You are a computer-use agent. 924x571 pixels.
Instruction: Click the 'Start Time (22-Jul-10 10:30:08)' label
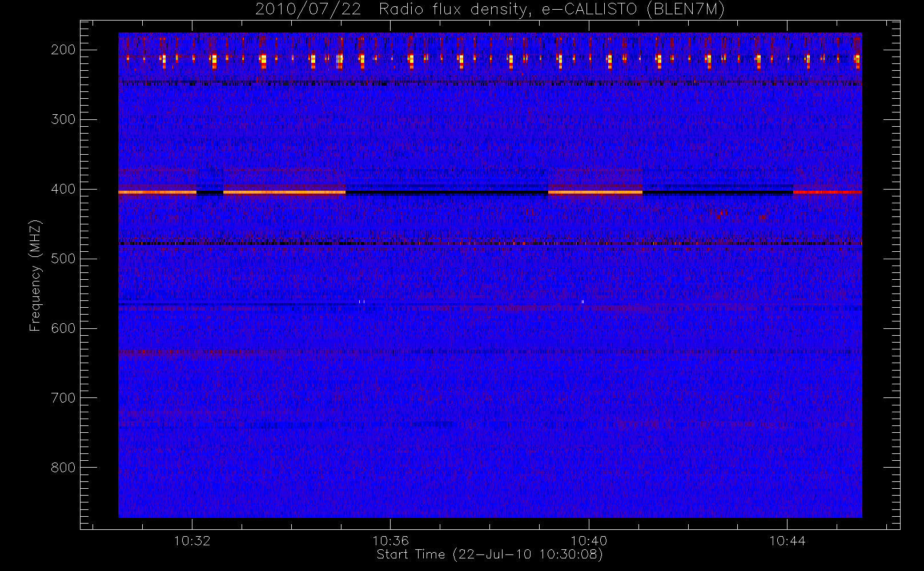click(490, 554)
